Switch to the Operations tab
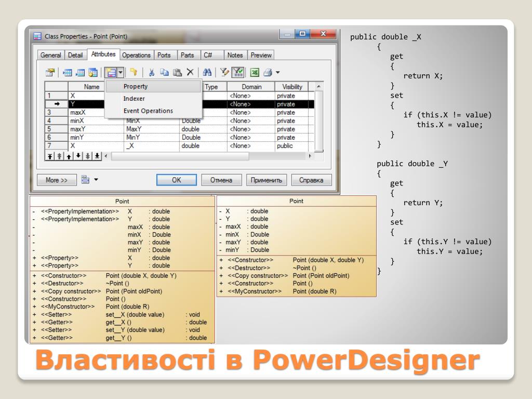Screen dimensions: 532x399 coord(136,55)
